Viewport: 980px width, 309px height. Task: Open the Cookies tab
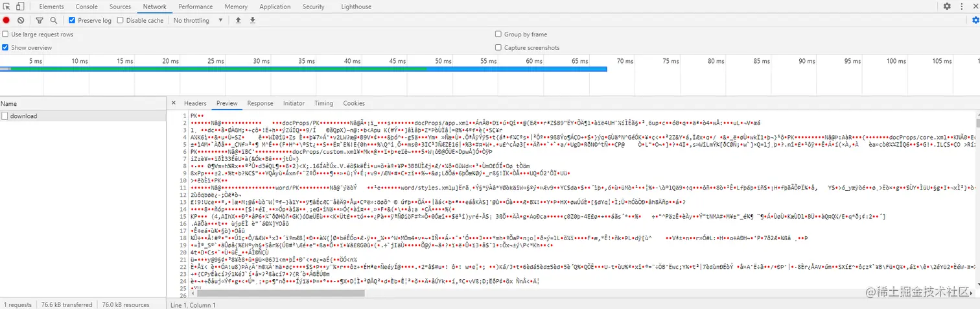354,103
